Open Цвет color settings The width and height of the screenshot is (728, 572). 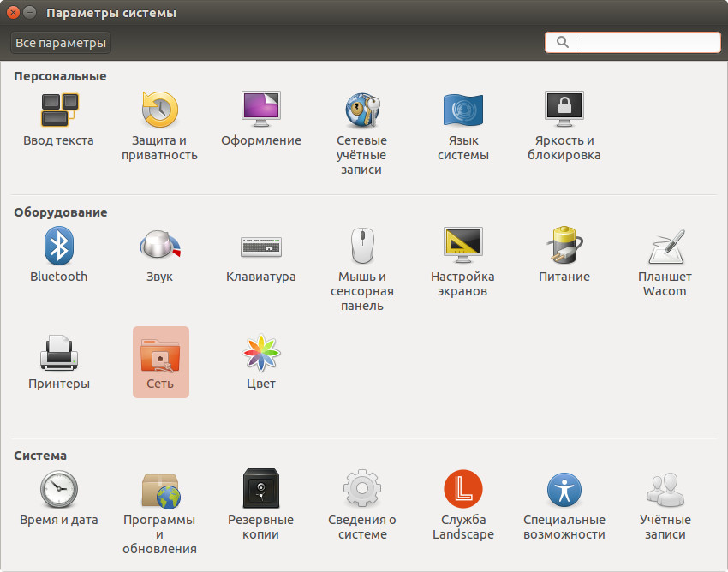coord(260,355)
